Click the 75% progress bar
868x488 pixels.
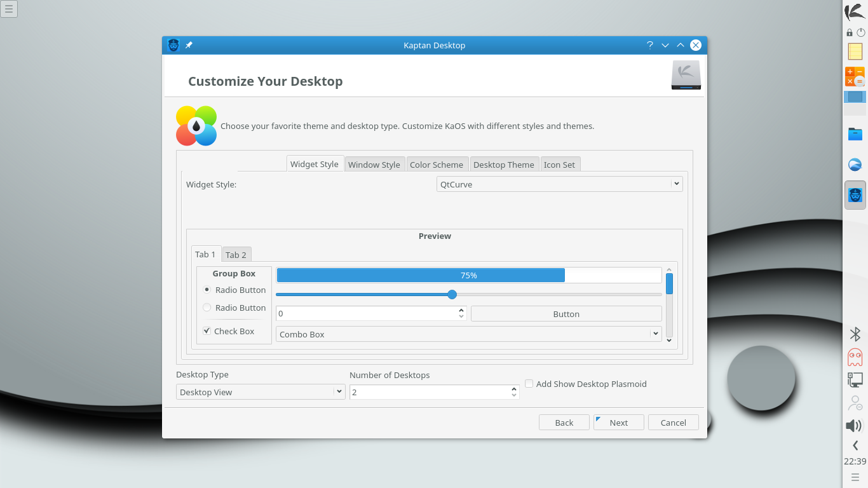click(x=469, y=275)
